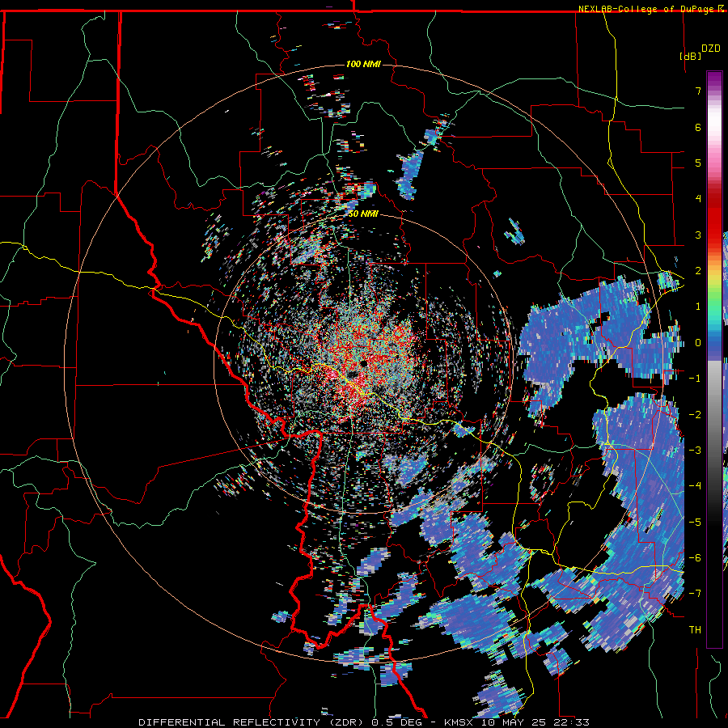The image size is (728, 728).
Task: Select the -2 dB legend value
Action: point(695,415)
